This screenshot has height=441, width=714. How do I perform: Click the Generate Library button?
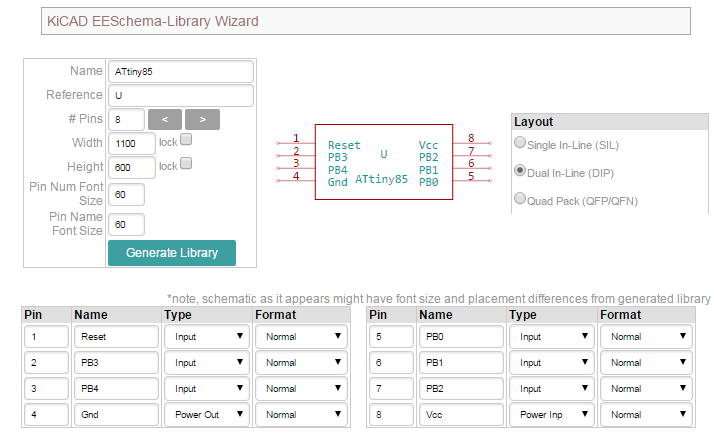point(172,253)
